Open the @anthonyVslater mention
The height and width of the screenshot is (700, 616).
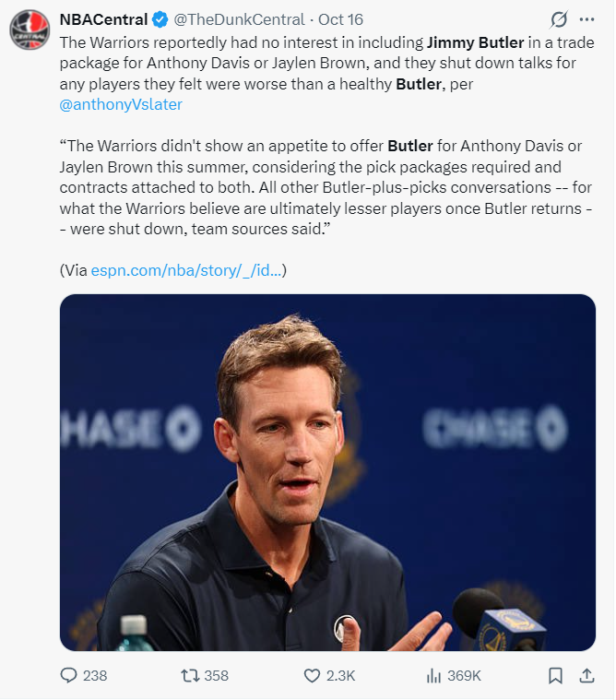[121, 104]
